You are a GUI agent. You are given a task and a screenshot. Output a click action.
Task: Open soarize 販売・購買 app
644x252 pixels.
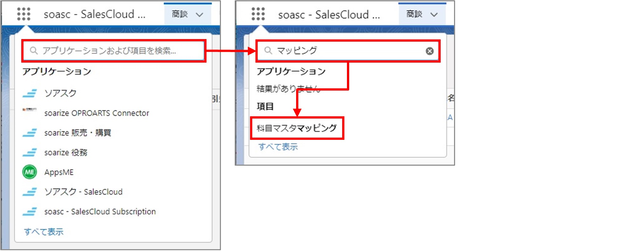click(78, 133)
